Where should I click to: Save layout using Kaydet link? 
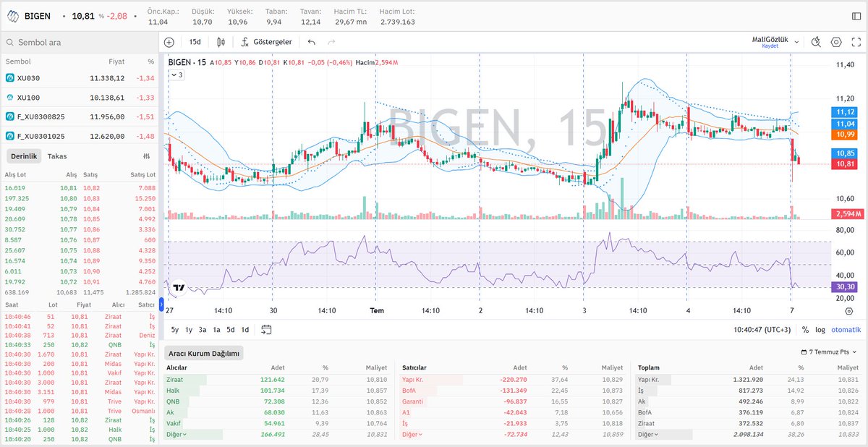770,46
